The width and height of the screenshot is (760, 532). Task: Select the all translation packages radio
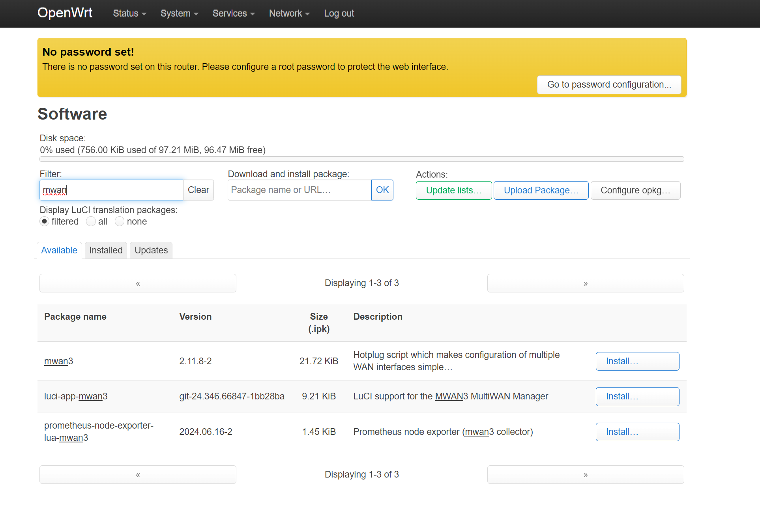click(91, 221)
